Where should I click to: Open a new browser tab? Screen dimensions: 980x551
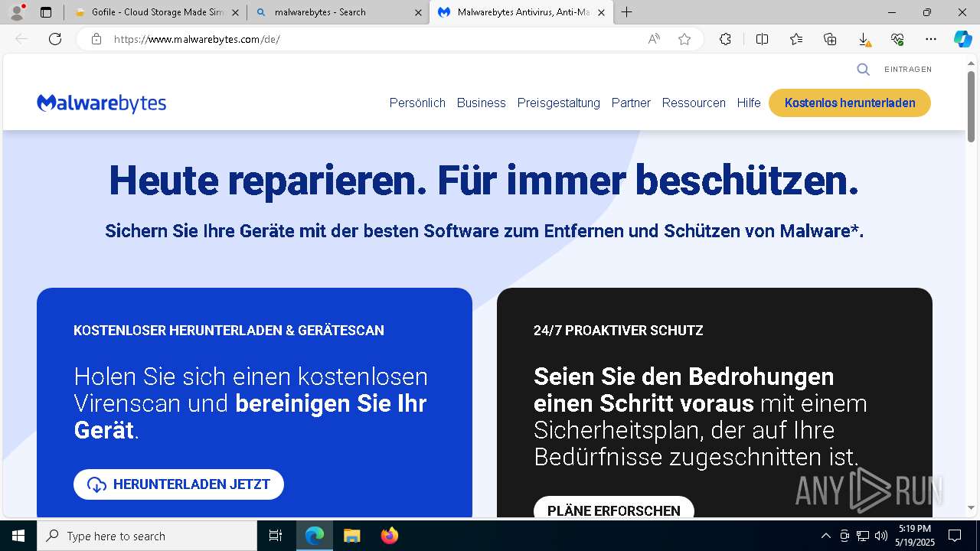pyautogui.click(x=627, y=12)
